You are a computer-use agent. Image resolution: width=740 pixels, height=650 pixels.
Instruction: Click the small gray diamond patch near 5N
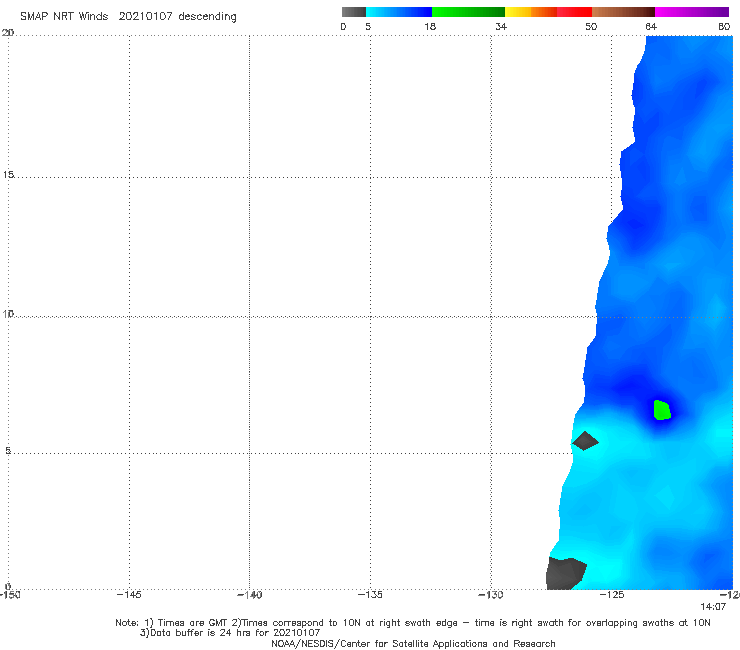[585, 441]
